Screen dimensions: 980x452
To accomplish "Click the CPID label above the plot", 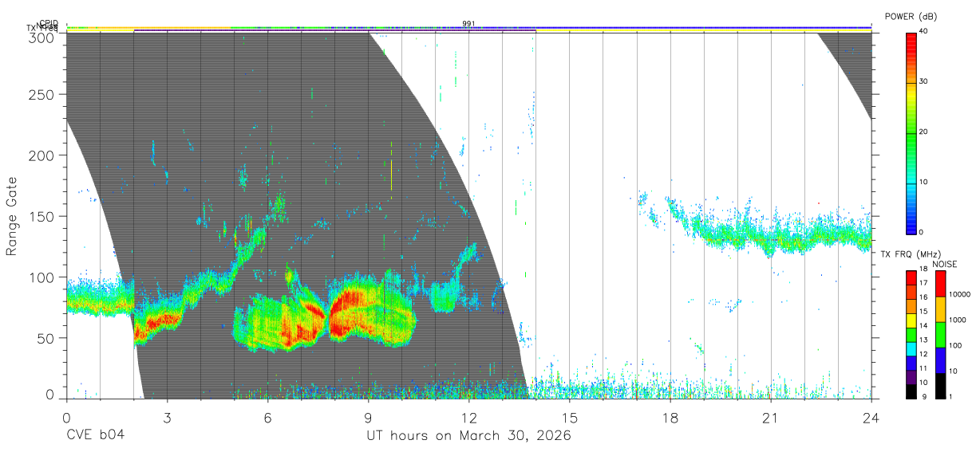I will (49, 23).
